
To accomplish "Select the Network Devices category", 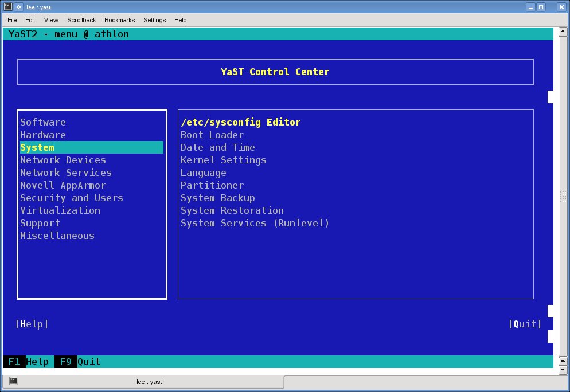I will 63,160.
